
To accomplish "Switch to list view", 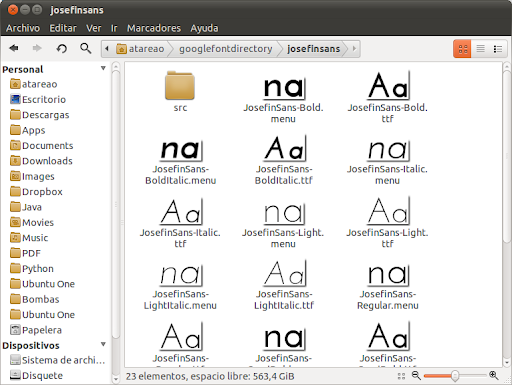I will tap(480, 49).
